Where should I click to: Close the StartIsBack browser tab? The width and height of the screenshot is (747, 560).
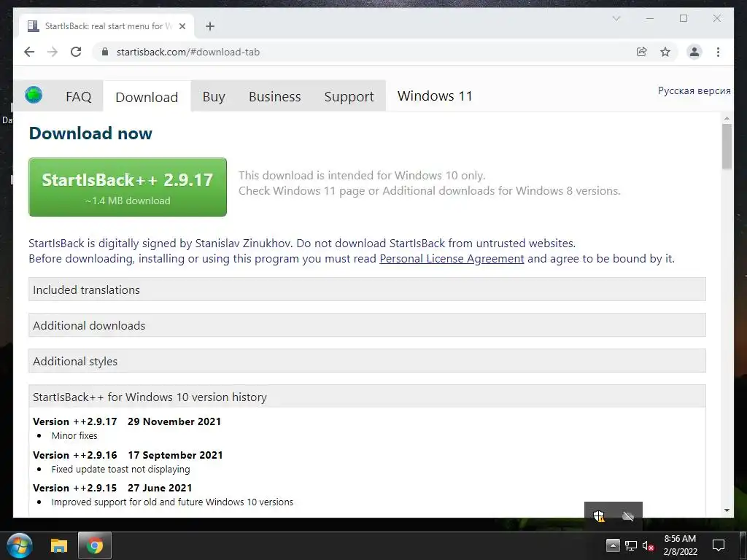tap(182, 26)
